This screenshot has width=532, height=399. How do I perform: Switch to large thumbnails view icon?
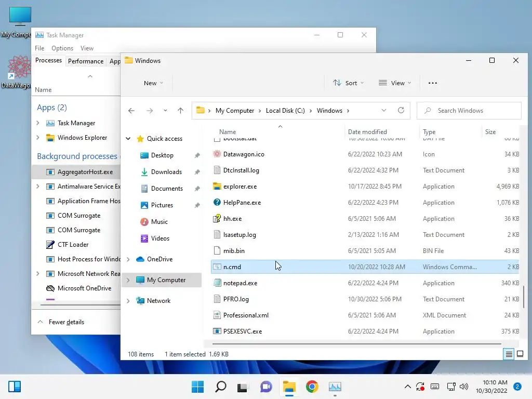520,354
